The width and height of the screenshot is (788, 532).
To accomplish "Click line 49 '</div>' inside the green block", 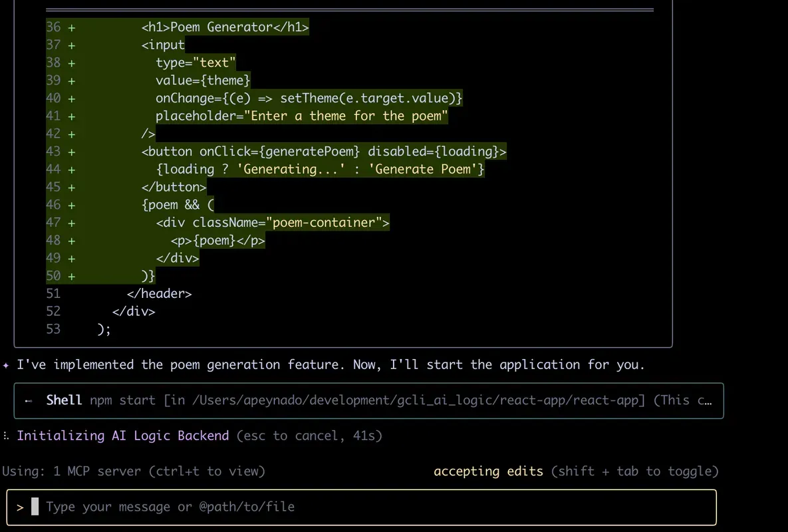I will tap(178, 258).
